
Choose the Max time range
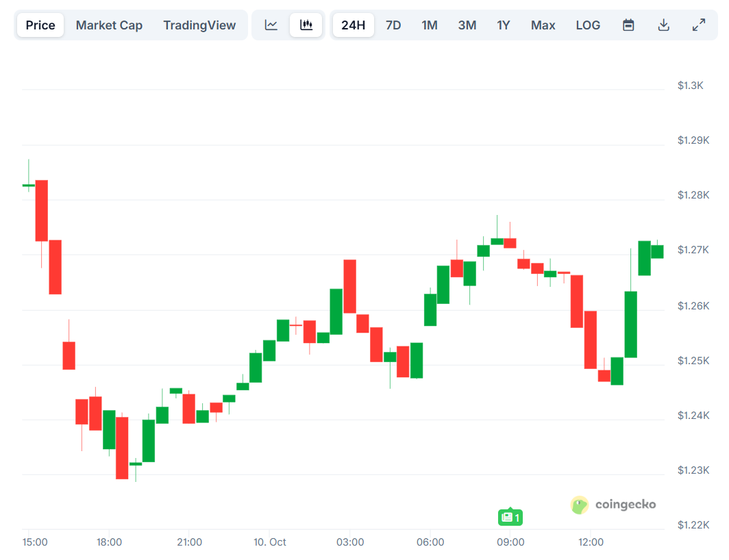pyautogui.click(x=543, y=25)
